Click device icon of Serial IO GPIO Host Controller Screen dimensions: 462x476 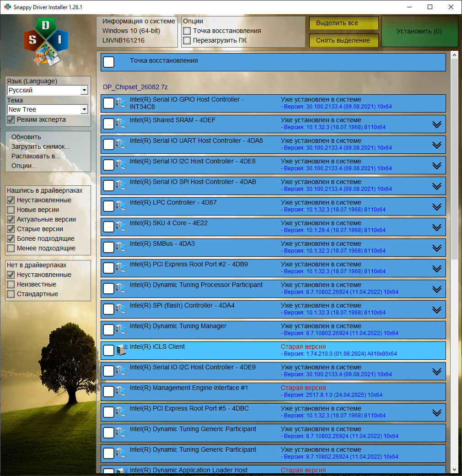(x=121, y=103)
